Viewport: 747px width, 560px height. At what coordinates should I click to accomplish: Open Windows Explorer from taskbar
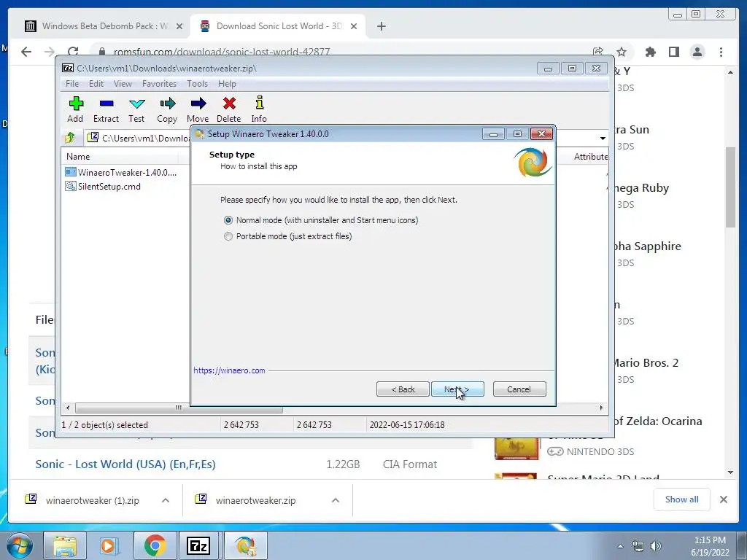click(64, 545)
